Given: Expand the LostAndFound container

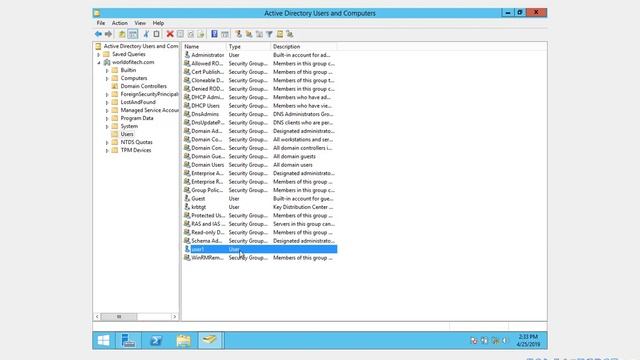Looking at the screenshot, I should (x=107, y=102).
